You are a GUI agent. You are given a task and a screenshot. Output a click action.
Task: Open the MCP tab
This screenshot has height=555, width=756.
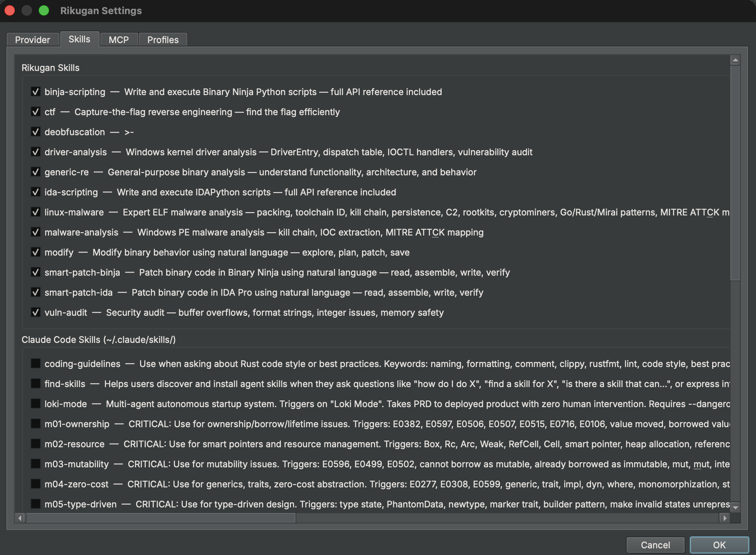click(119, 40)
